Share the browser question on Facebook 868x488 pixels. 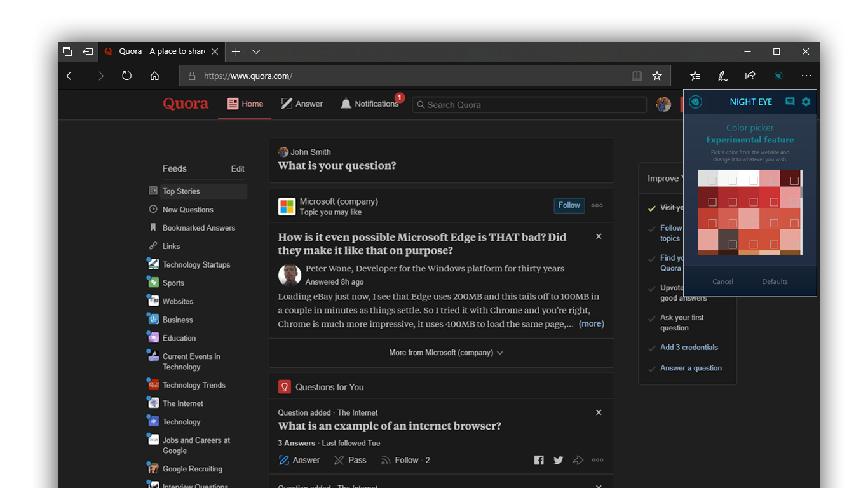point(539,460)
